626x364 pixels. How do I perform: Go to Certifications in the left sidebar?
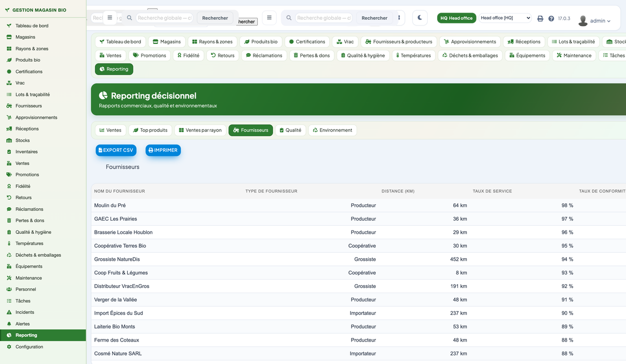coord(43,71)
